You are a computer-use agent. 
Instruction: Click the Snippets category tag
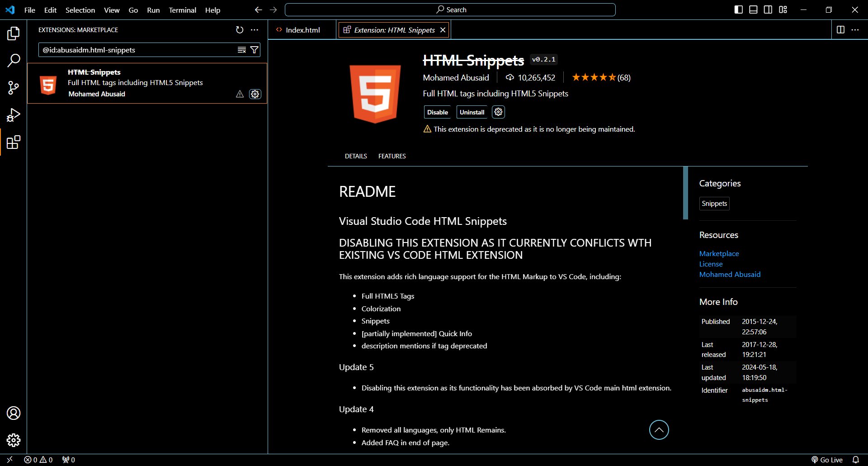714,204
